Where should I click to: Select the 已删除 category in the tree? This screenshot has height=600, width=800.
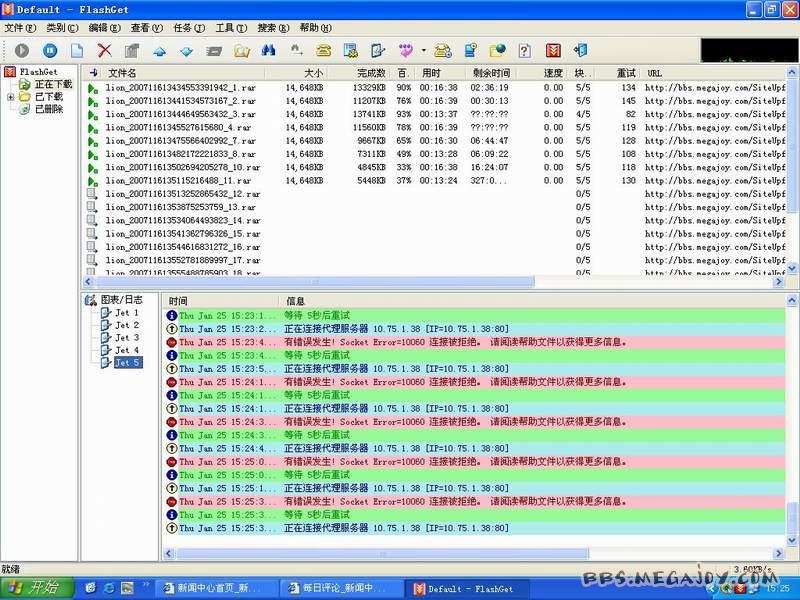coord(49,109)
